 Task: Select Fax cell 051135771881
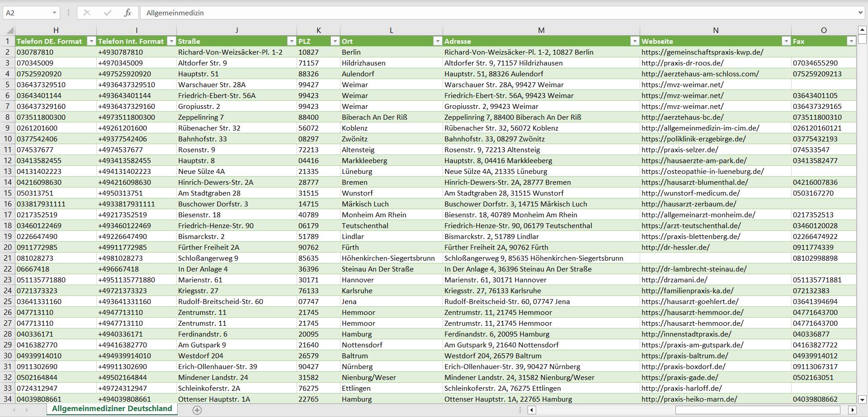point(824,280)
